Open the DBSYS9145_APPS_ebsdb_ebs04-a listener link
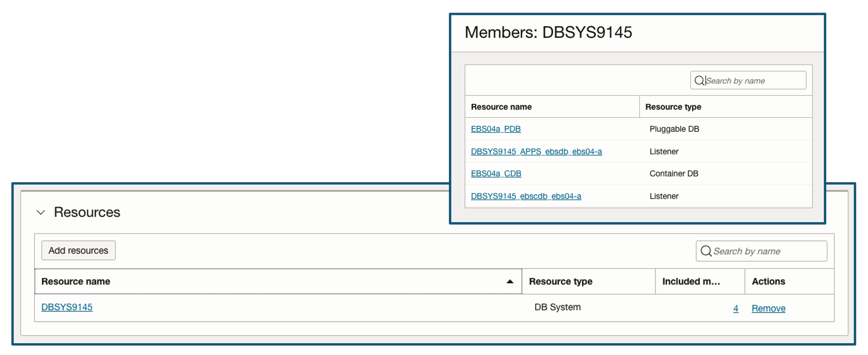 pyautogui.click(x=536, y=151)
